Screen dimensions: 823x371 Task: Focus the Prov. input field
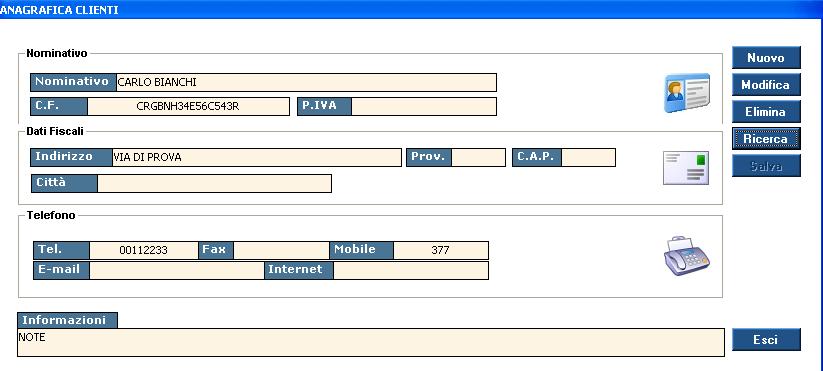(478, 157)
